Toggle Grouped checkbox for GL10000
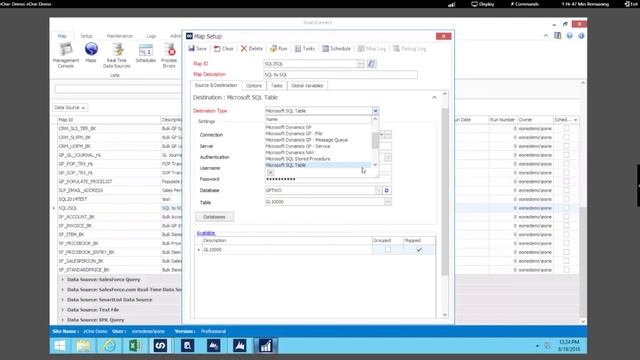 tap(388, 249)
